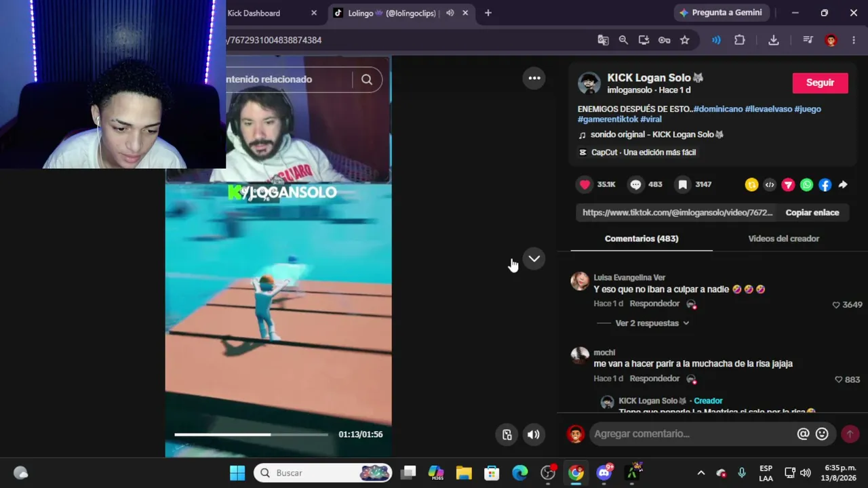The height and width of the screenshot is (488, 868).
Task: Open the Chrome profile avatar
Action: (831, 40)
